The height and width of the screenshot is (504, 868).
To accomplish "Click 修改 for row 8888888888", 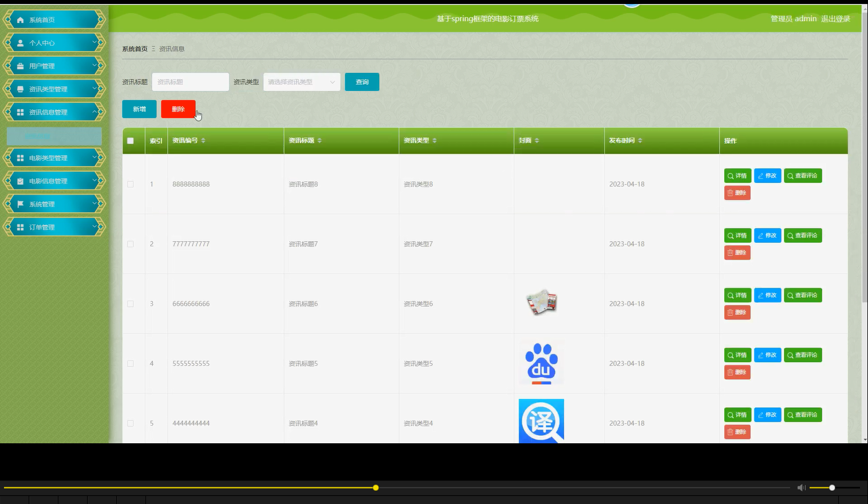I will coord(768,176).
